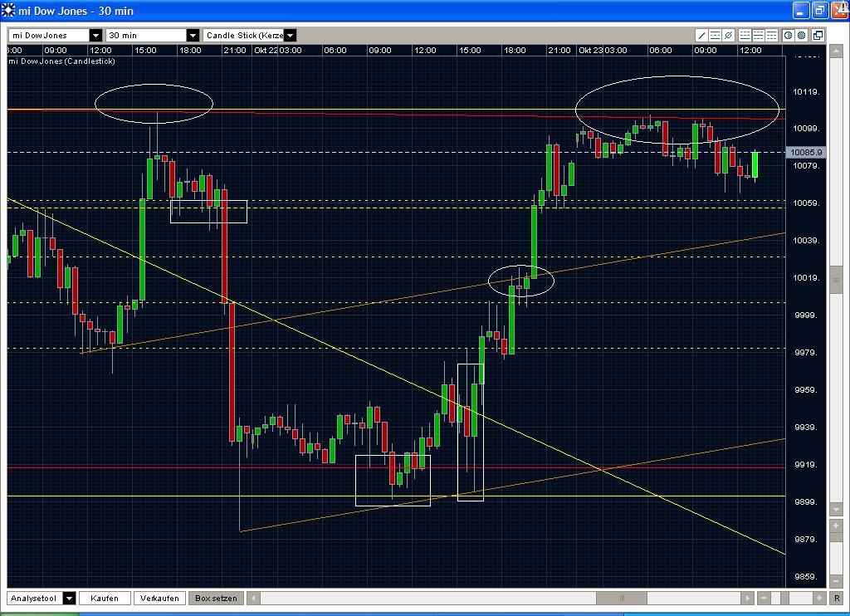The width and height of the screenshot is (850, 616).
Task: Select the horizontal line drawing tool
Action: pyautogui.click(x=715, y=36)
